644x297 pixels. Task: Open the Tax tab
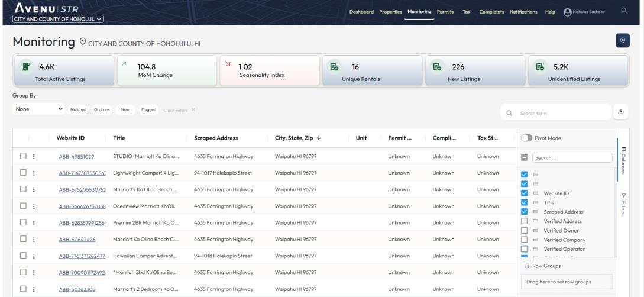click(467, 12)
